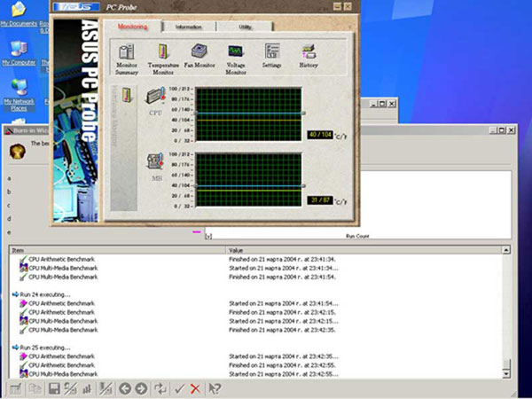
Task: Switch to the Information tab
Action: (189, 27)
